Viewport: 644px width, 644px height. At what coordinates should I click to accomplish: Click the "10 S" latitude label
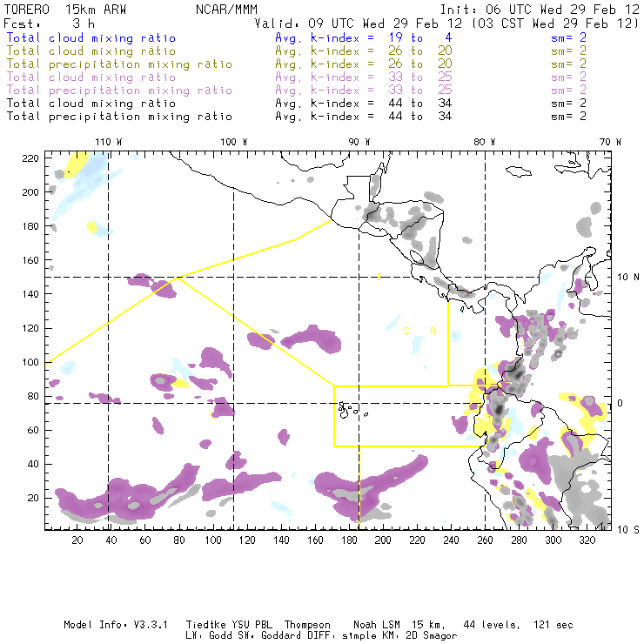coord(628,530)
